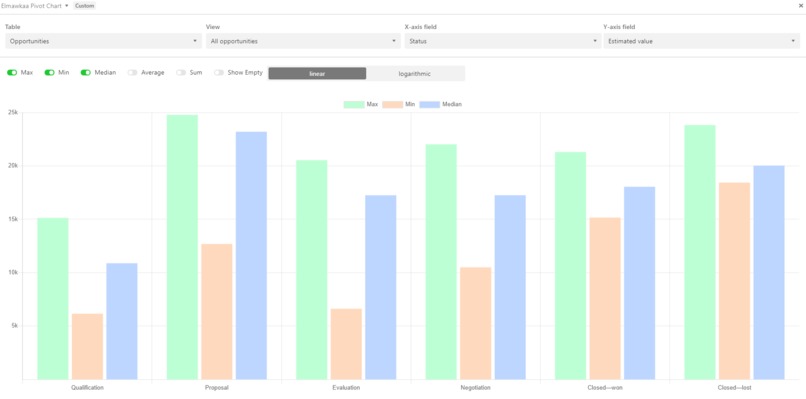
Task: Click the Closed—won Max bar
Action: coord(571,266)
